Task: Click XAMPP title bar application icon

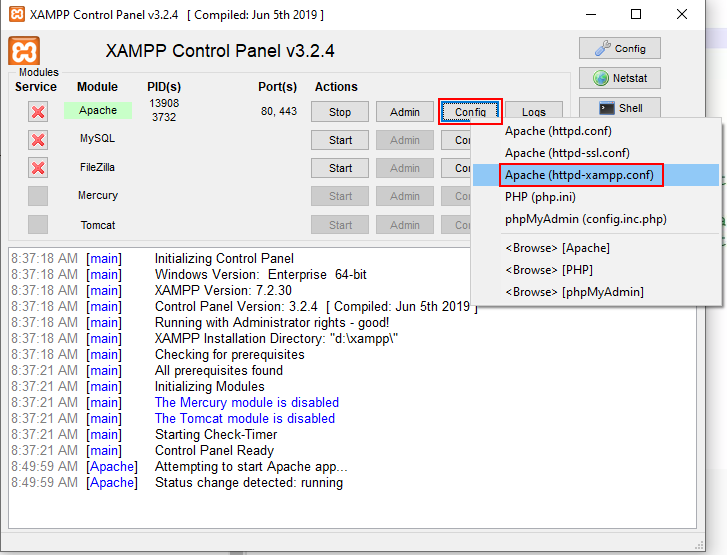Action: (15, 15)
